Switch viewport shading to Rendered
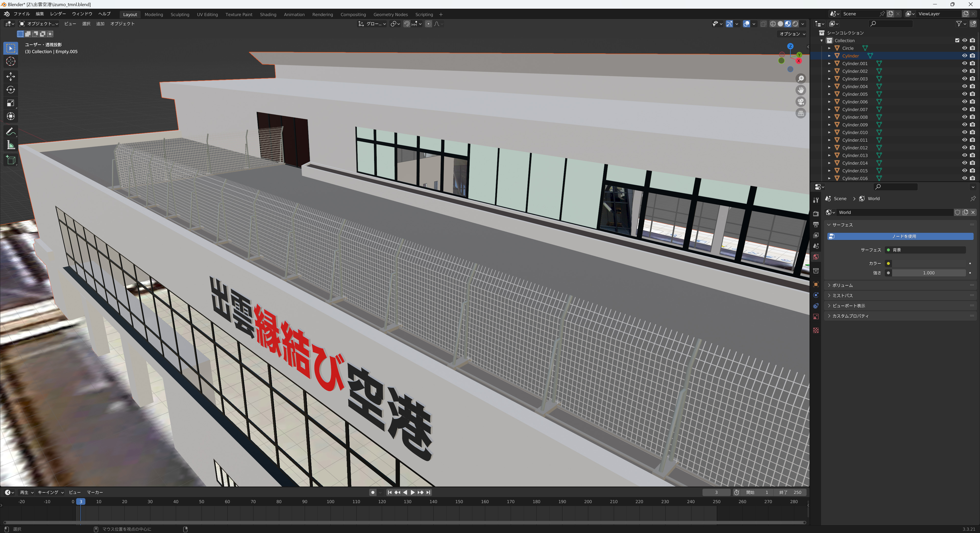The width and height of the screenshot is (980, 533). 795,23
